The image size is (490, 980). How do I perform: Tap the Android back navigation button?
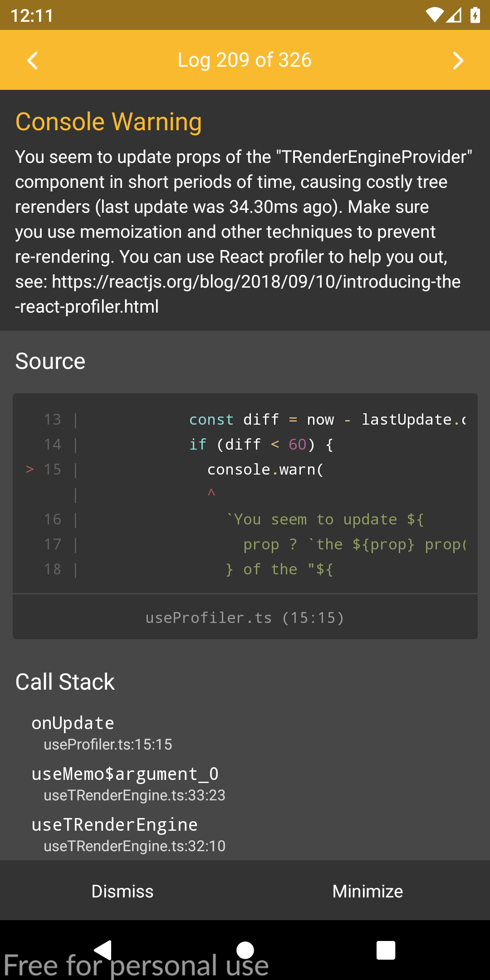tap(103, 950)
